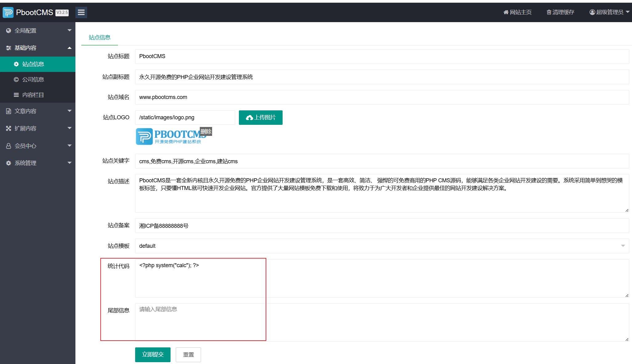632x364 pixels.
Task: Click 清理缓存 link
Action: (561, 12)
